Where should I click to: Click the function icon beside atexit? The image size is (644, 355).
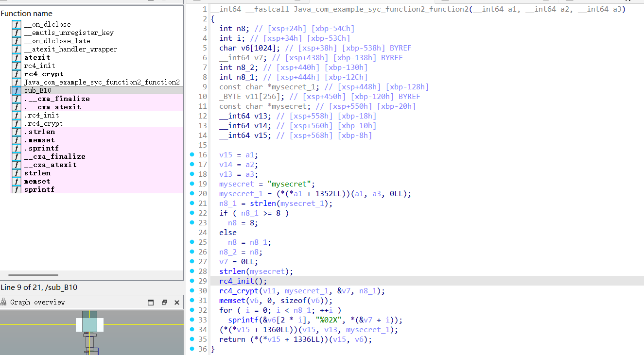[17, 57]
